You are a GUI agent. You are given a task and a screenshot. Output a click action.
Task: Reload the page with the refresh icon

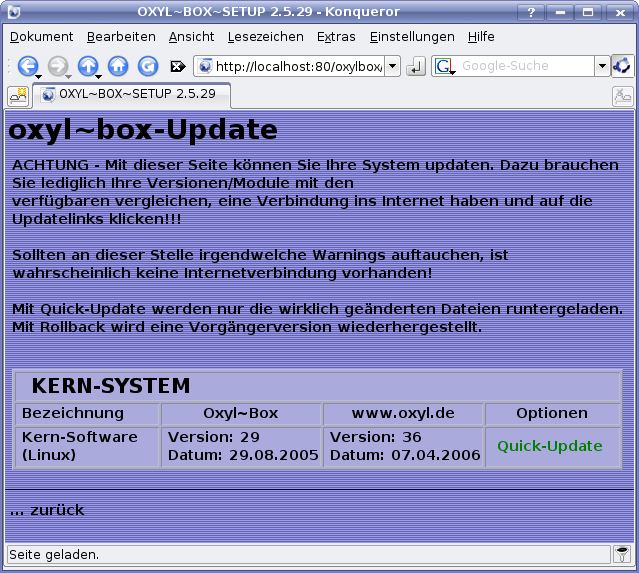tap(148, 66)
